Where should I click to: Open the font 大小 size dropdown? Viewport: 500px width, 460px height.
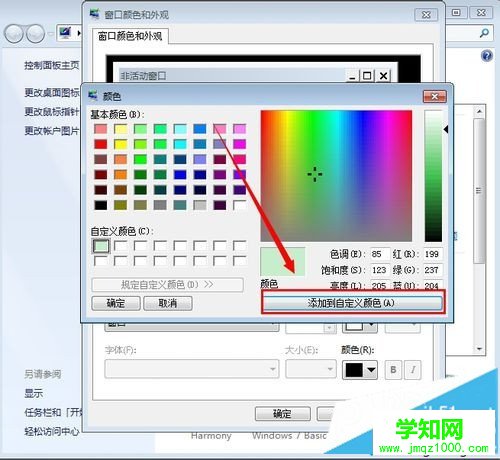coord(310,369)
